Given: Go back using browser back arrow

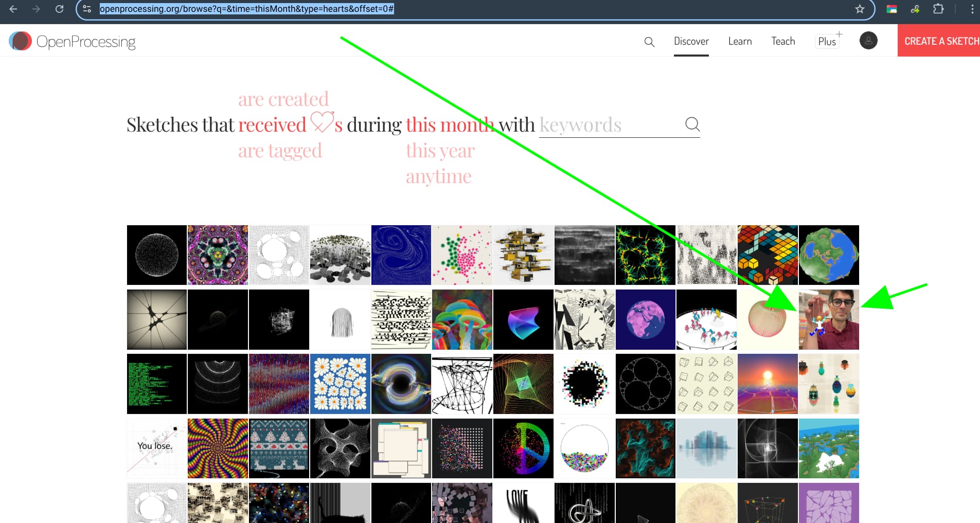Looking at the screenshot, I should click(13, 9).
